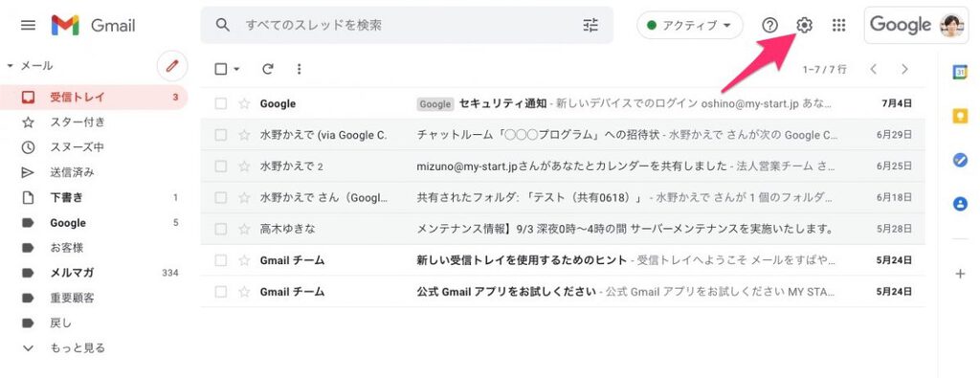Viewport: 980px width, 378px height.
Task: Open the select-all dropdown arrow
Action: [237, 69]
